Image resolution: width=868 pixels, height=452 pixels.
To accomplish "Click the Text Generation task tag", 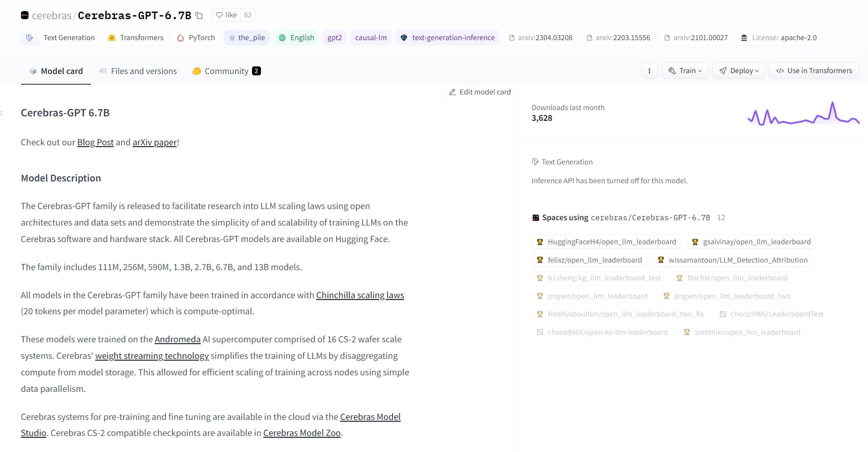I will click(x=61, y=38).
